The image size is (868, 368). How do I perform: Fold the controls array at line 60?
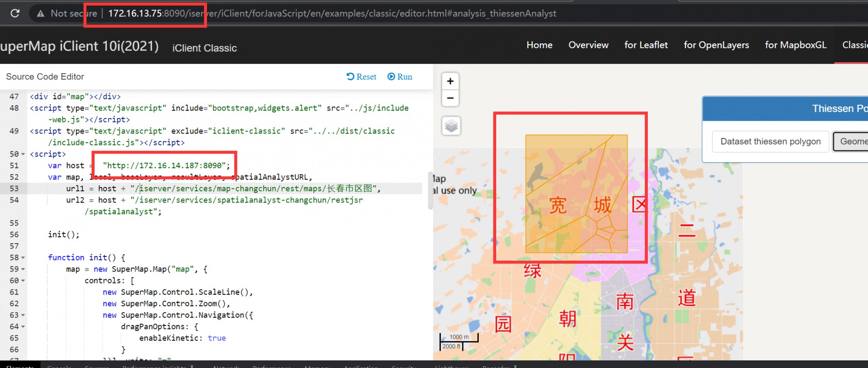click(x=23, y=280)
